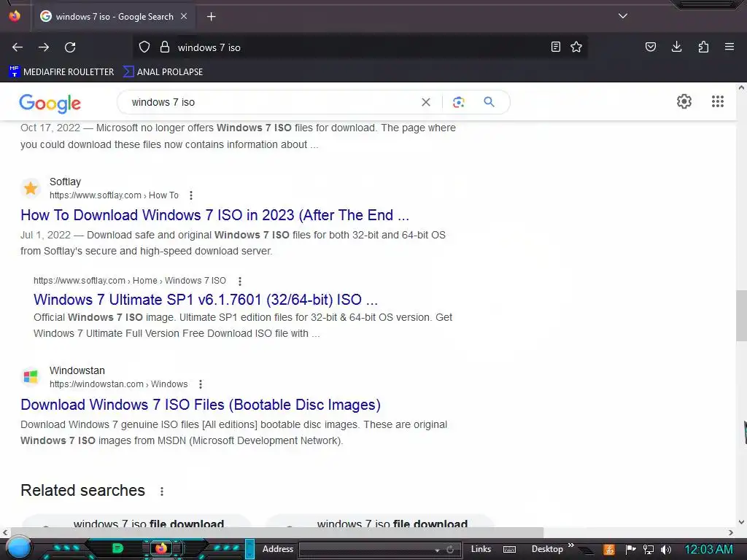Click the scroll right arrow at bottom
This screenshot has height=560, width=747.
pyautogui.click(x=731, y=532)
